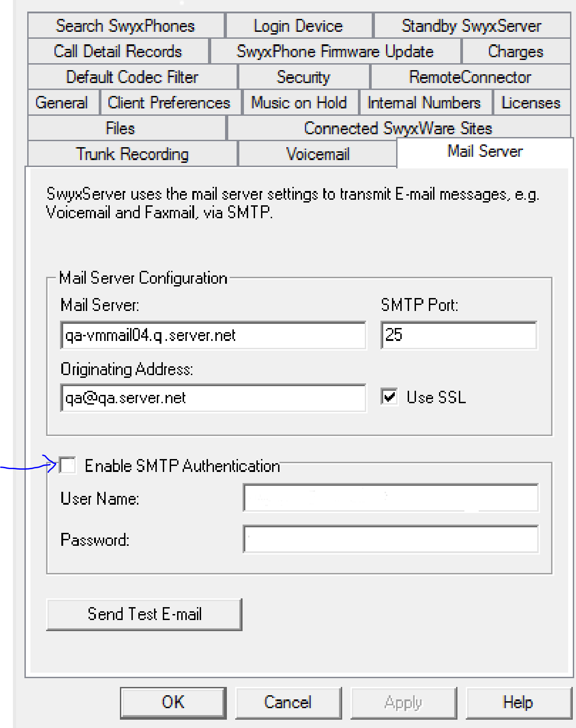
Task: Focus the SMTP Port field
Action: coord(459,335)
